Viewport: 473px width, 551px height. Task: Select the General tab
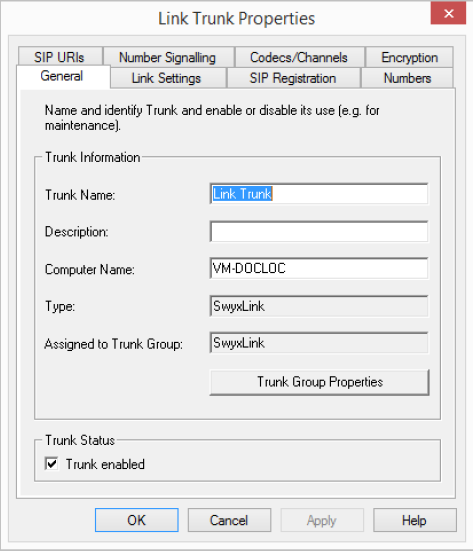click(x=63, y=76)
